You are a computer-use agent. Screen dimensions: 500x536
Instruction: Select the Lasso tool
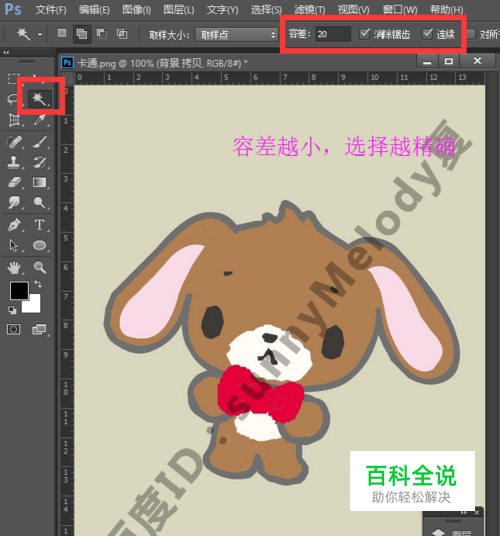[13, 99]
